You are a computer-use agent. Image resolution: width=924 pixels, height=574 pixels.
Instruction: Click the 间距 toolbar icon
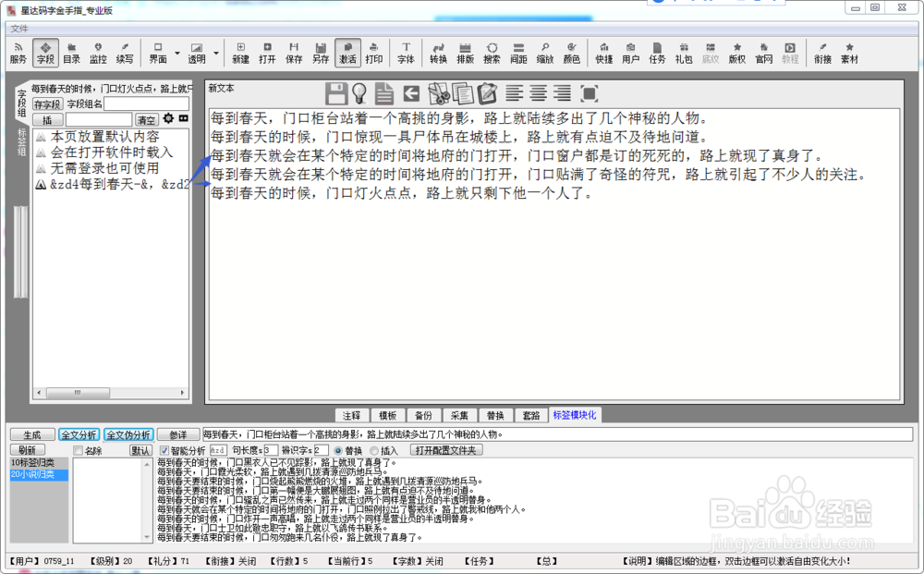pyautogui.click(x=518, y=53)
